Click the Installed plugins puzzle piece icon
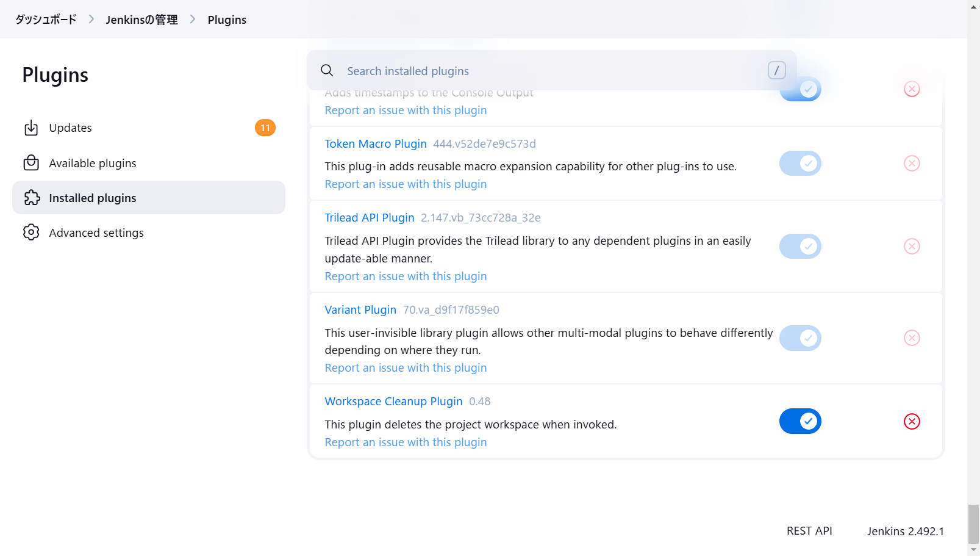Screen dimensions: 980x556 (31, 197)
